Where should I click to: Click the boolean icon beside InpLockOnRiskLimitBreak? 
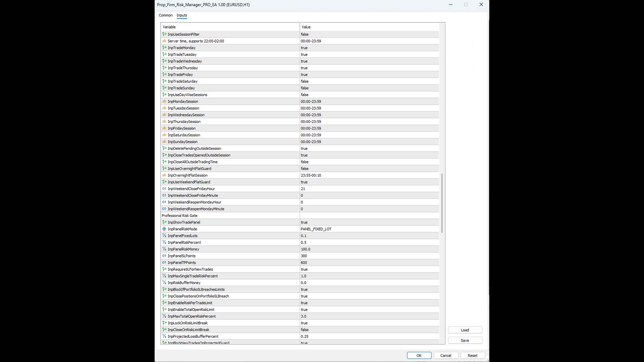pos(164,323)
